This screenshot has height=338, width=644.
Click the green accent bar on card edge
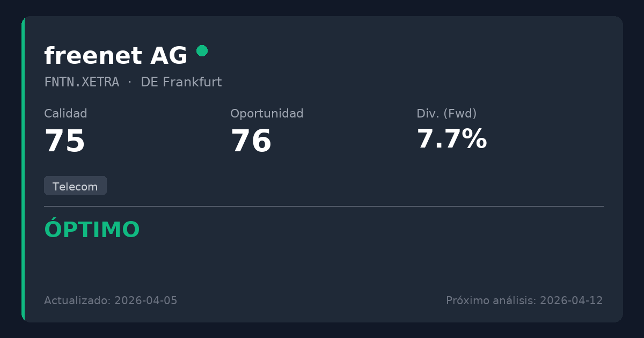pyautogui.click(x=23, y=169)
